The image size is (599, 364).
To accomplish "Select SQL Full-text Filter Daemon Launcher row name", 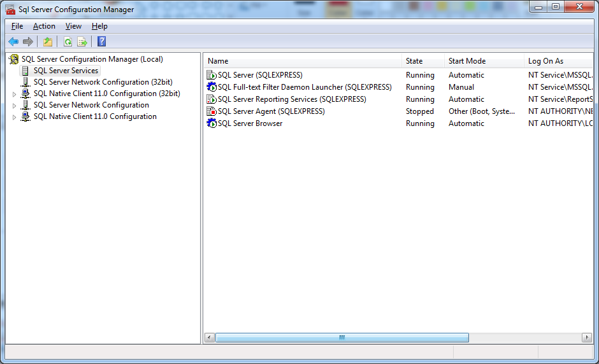I will coord(305,87).
